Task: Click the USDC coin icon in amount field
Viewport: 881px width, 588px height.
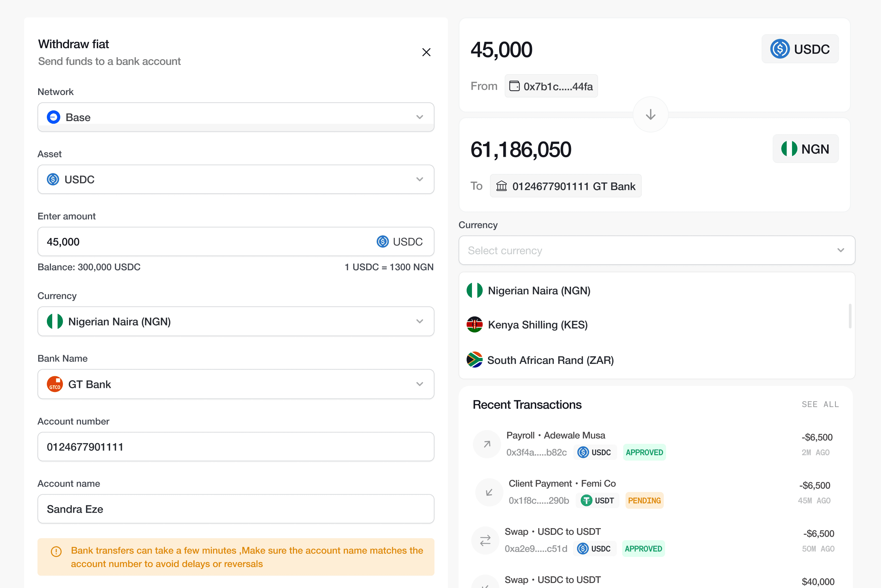Action: pos(382,241)
